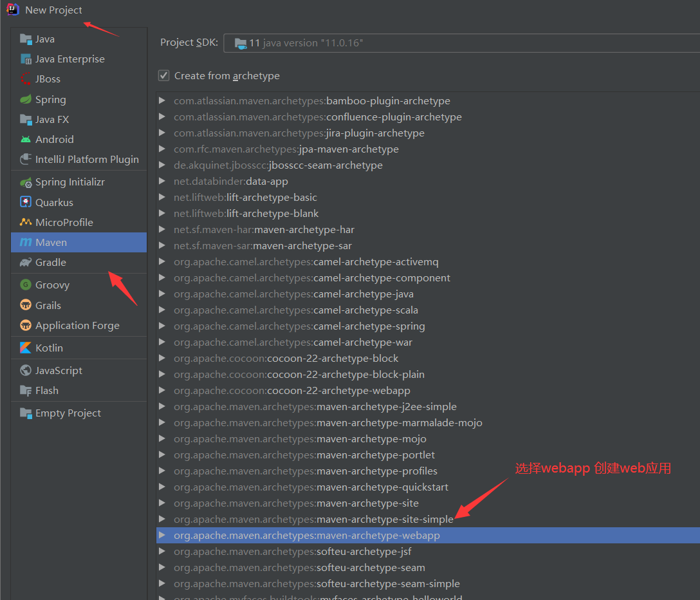700x600 pixels.
Task: Click the IntelliJ Platform Plugin icon
Action: coord(26,160)
